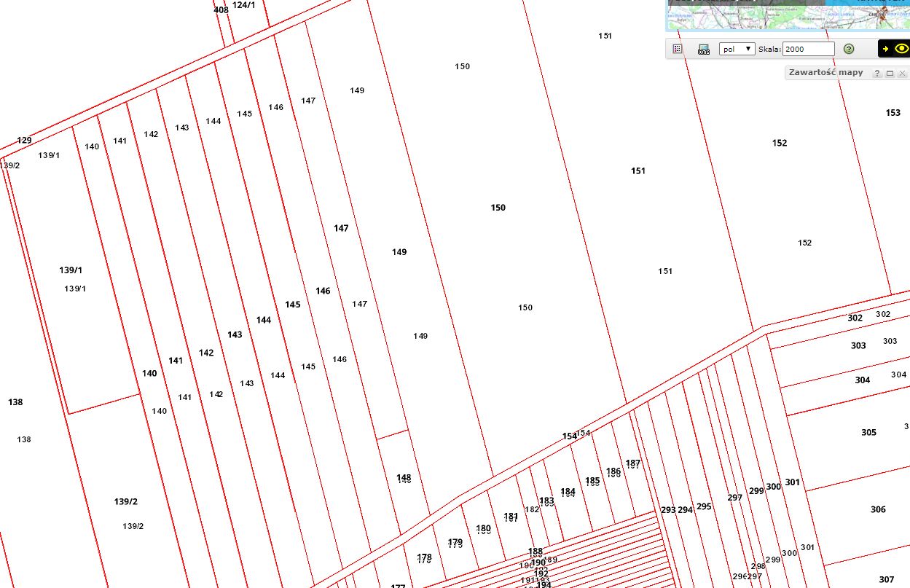
Task: Click the Skala scale input field
Action: [x=808, y=49]
